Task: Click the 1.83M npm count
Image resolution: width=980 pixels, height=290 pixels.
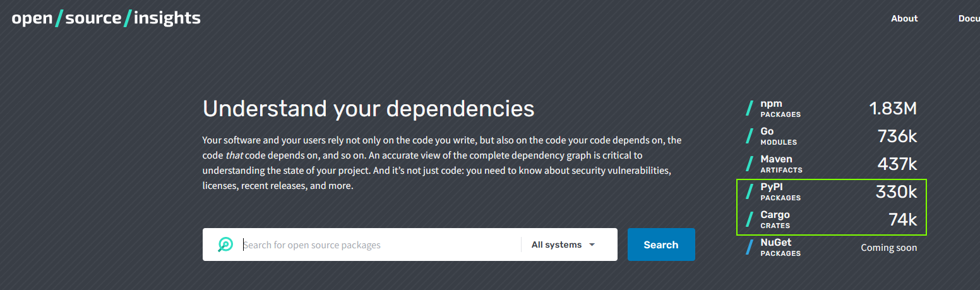Action: click(x=893, y=109)
